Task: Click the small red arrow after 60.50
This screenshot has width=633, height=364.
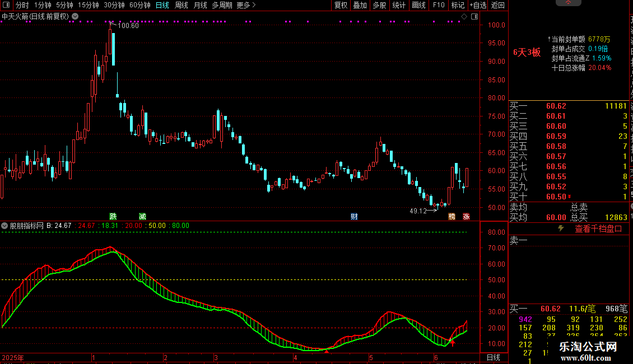Action: click(x=570, y=197)
